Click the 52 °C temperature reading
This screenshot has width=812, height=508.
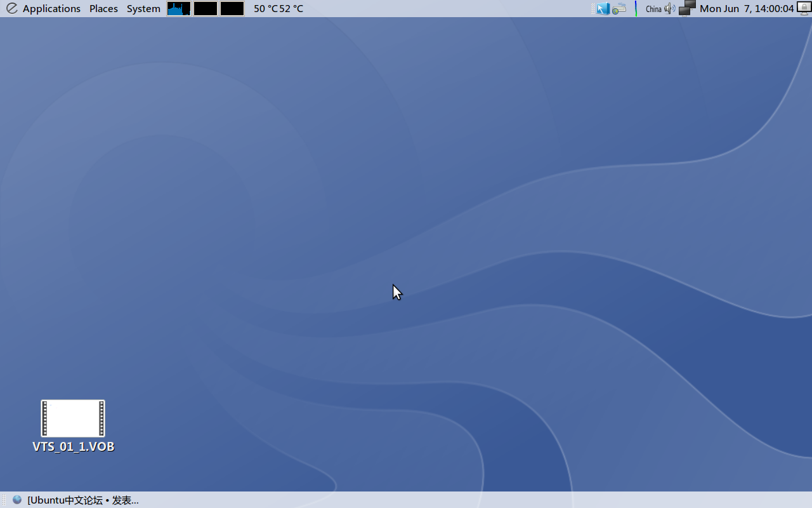(291, 8)
